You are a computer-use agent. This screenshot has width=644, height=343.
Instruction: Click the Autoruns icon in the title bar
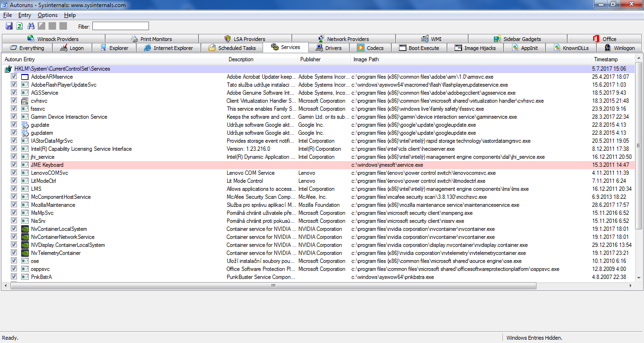tap(5, 5)
